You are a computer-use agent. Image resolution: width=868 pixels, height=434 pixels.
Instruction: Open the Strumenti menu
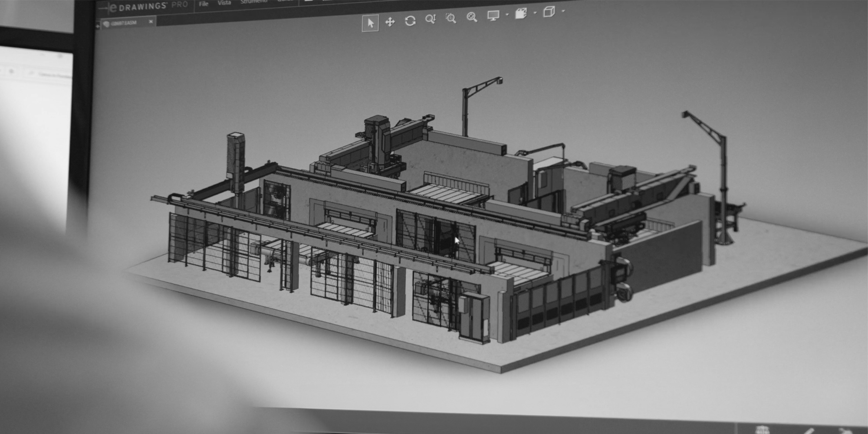pos(253,2)
